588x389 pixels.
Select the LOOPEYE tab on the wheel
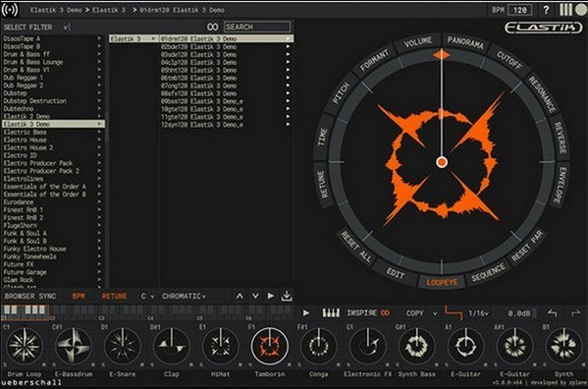[442, 282]
